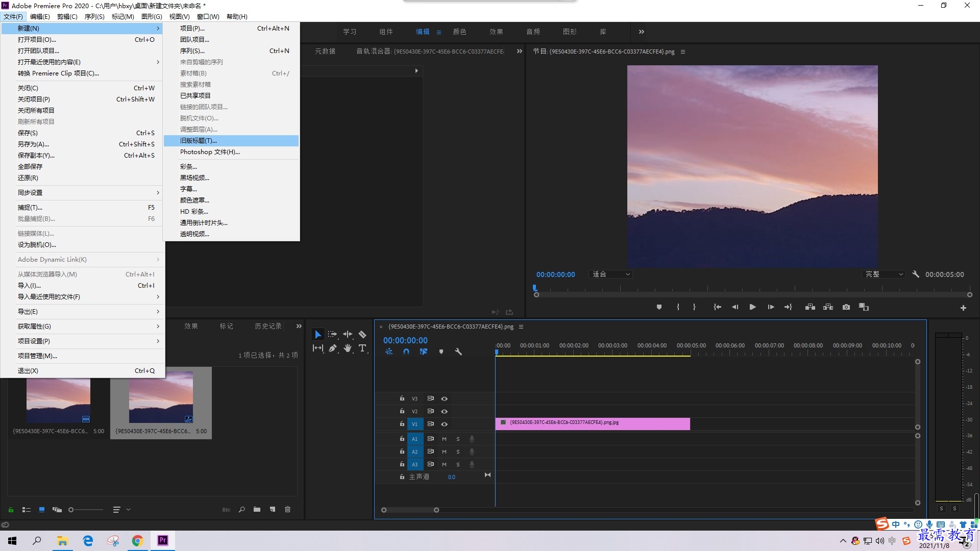
Task: Expand project panel tabs overflow chevrons
Action: pos(299,326)
